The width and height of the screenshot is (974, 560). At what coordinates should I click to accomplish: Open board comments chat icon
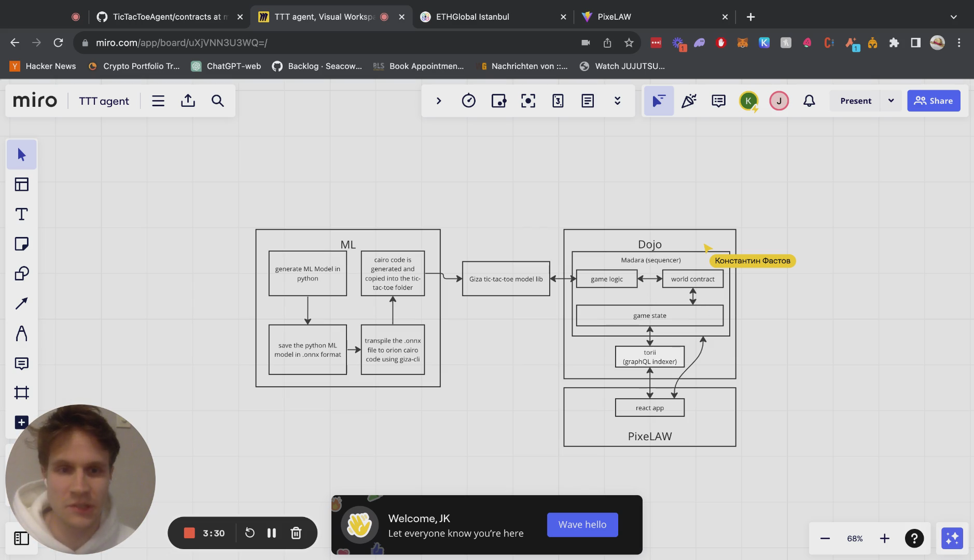pyautogui.click(x=718, y=101)
